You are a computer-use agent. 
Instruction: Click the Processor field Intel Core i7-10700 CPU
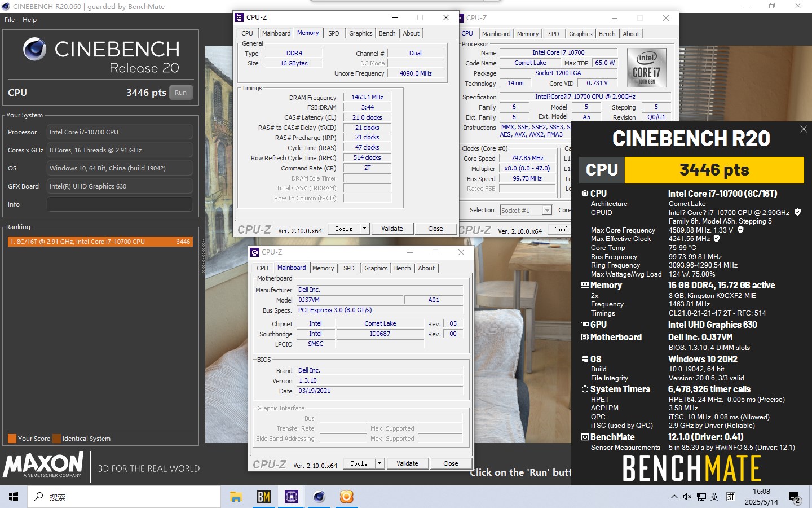(120, 132)
